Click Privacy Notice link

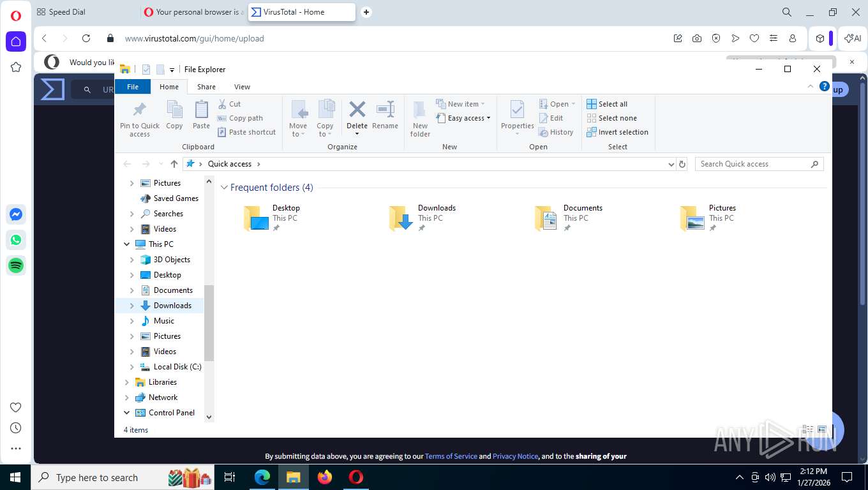[x=515, y=456]
